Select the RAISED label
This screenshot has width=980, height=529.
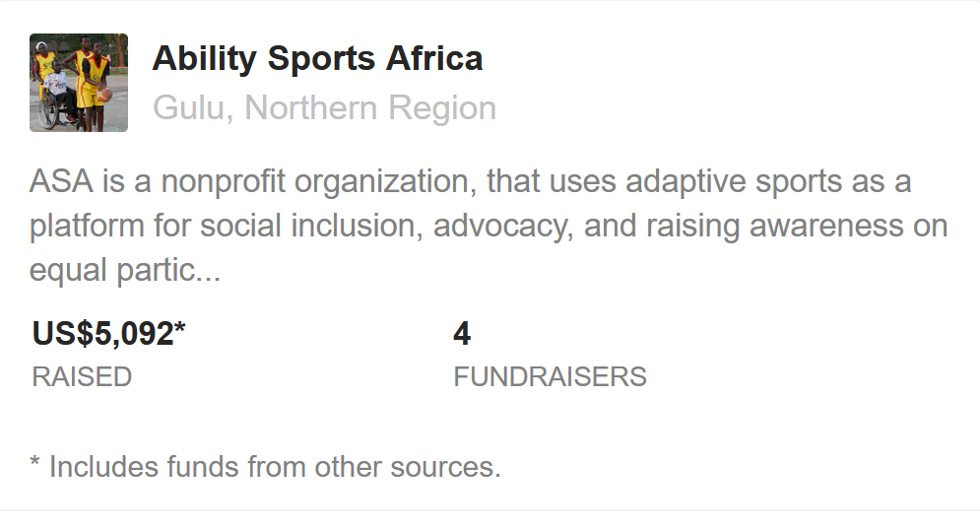82,377
